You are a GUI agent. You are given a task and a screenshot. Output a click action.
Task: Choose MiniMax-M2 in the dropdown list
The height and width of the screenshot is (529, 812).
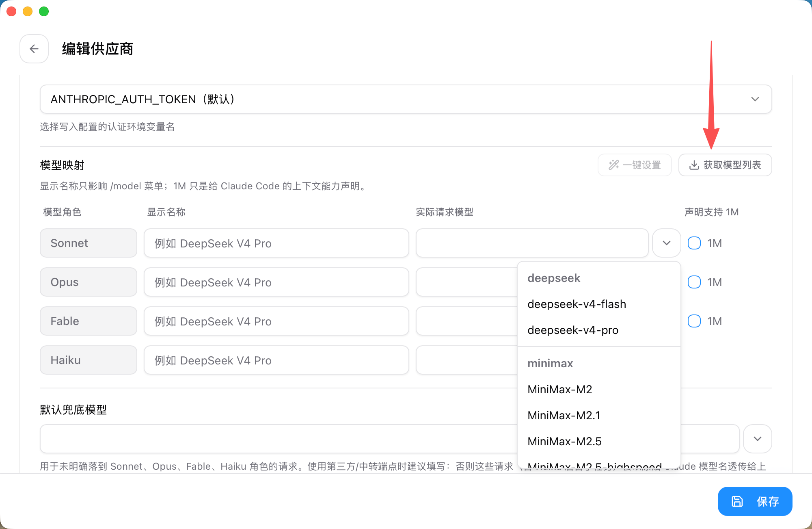(x=599, y=389)
